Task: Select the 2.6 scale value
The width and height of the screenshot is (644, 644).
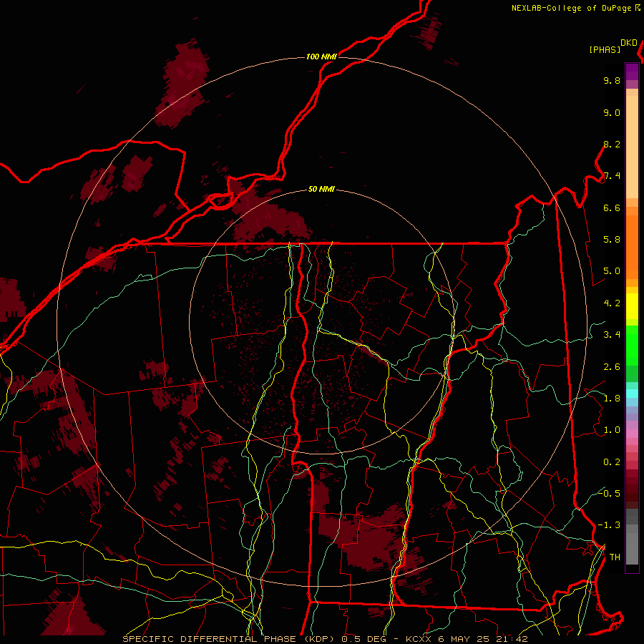Action: pos(612,367)
